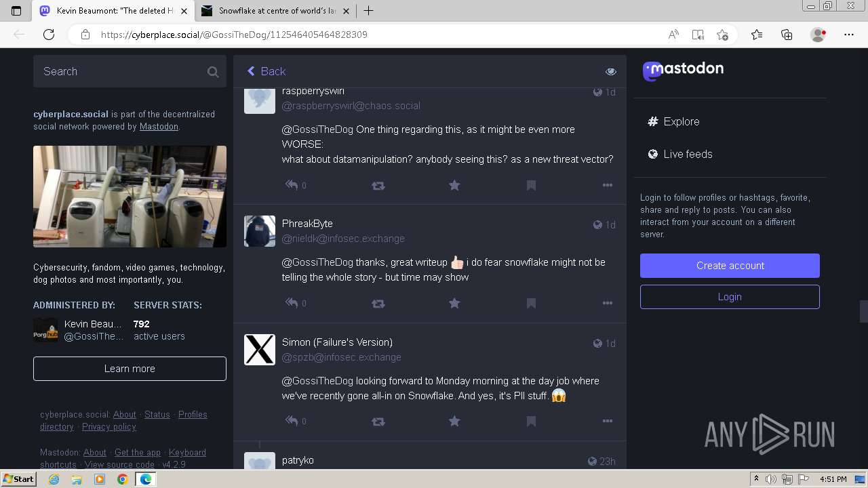Favorite Simon's post with star
The image size is (868, 488).
[454, 421]
